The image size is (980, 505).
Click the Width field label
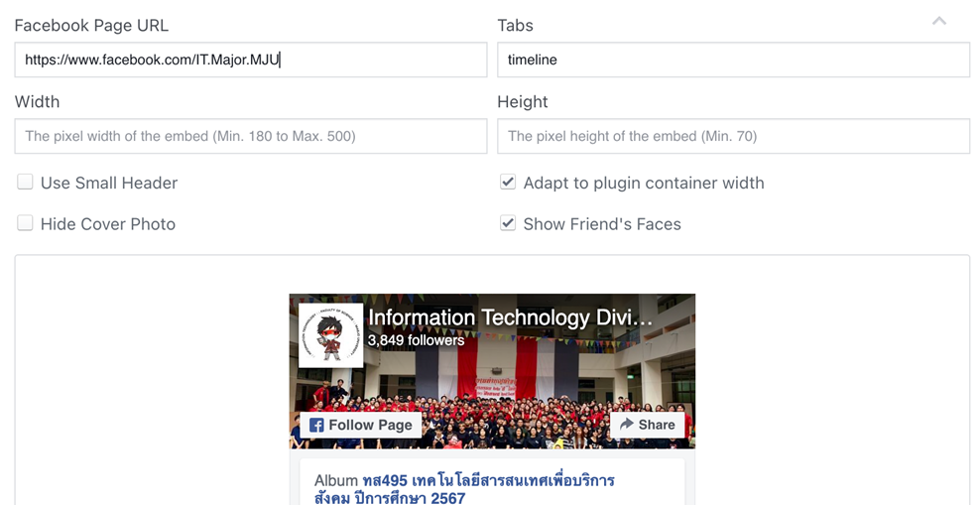(x=37, y=102)
